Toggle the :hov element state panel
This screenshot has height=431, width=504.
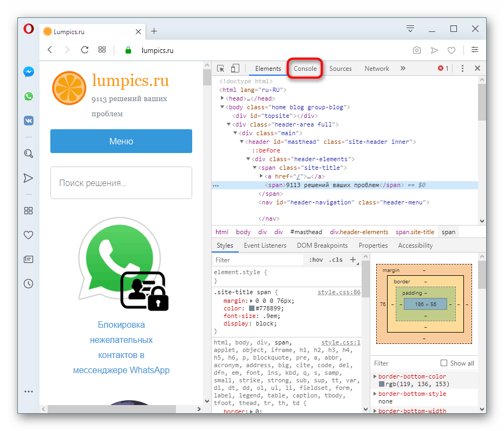(x=316, y=260)
